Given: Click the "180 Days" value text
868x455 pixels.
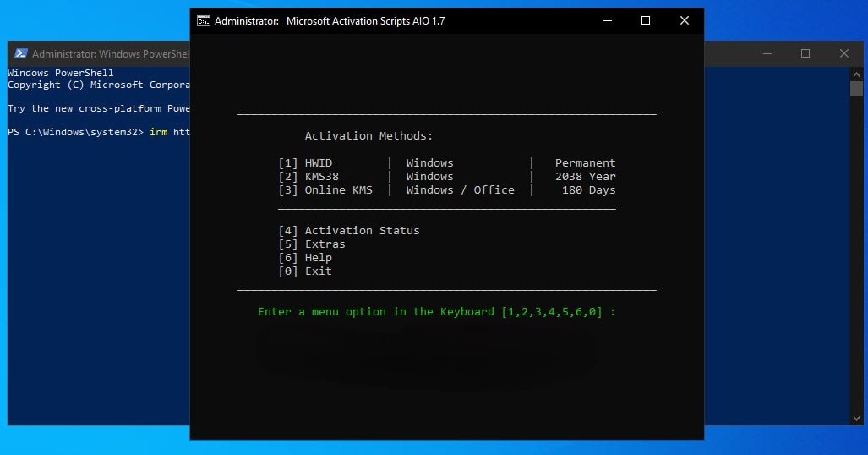Looking at the screenshot, I should [588, 190].
